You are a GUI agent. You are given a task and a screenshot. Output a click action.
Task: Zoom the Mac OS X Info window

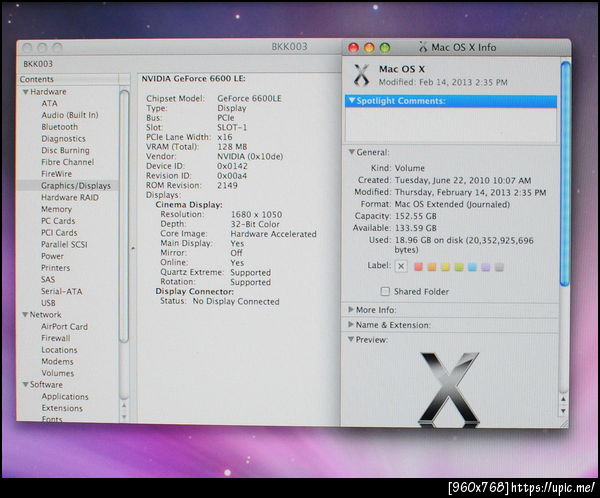pos(385,47)
